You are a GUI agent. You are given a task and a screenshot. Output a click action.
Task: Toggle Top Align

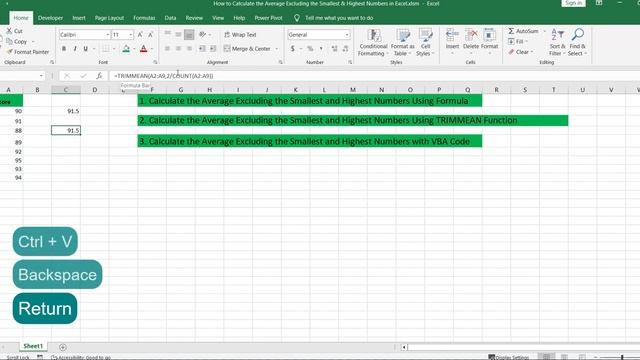tap(168, 34)
